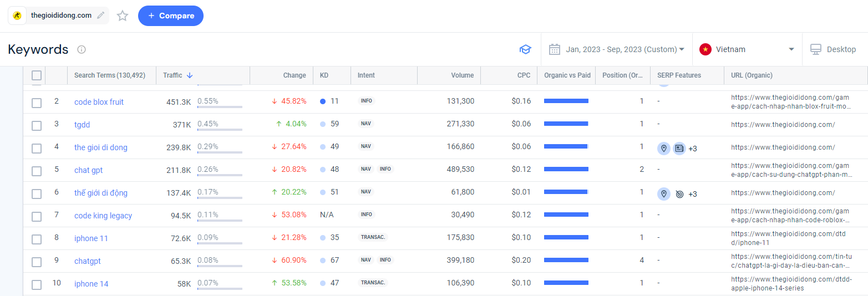Screen dimensions: 868x296
Task: Click TRANSAC. intent tag for iphone 11
Action: (373, 237)
